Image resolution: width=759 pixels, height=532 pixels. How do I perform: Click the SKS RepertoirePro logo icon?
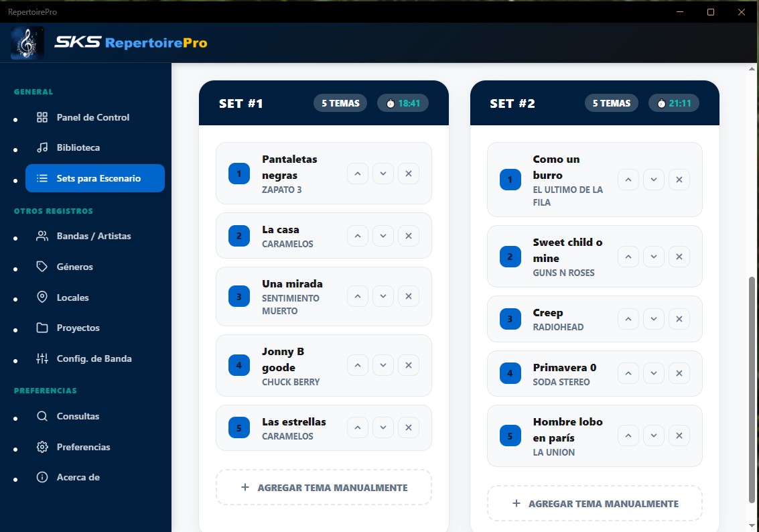[27, 43]
